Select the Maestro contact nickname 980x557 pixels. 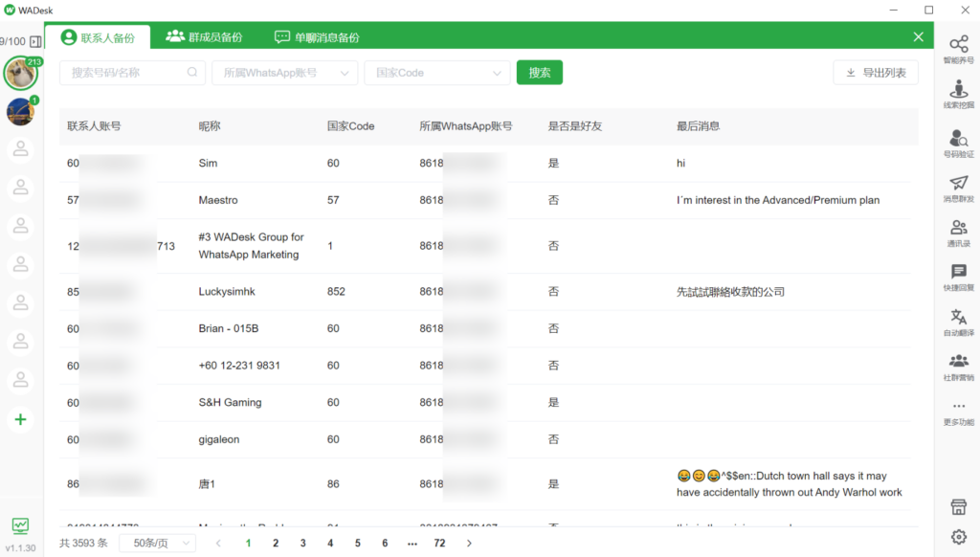218,200
